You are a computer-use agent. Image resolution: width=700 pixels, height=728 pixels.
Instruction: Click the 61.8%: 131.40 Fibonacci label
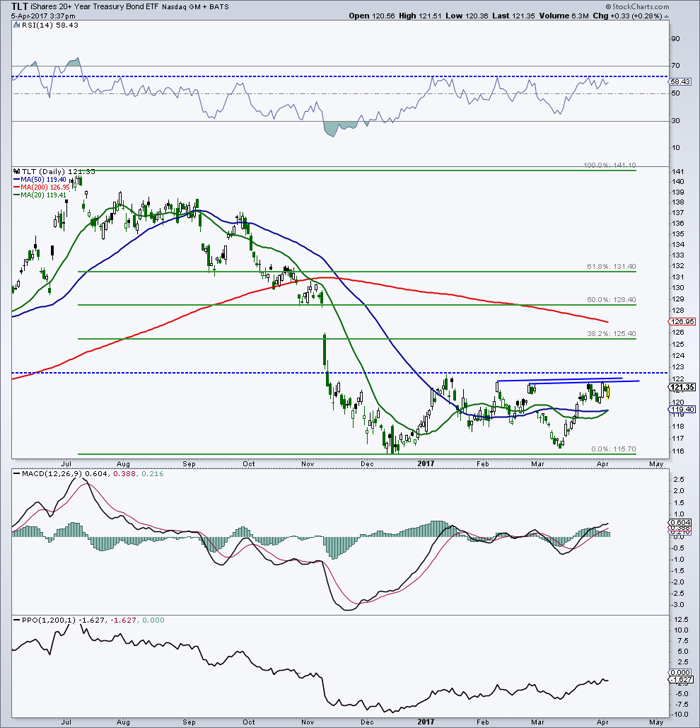612,267
